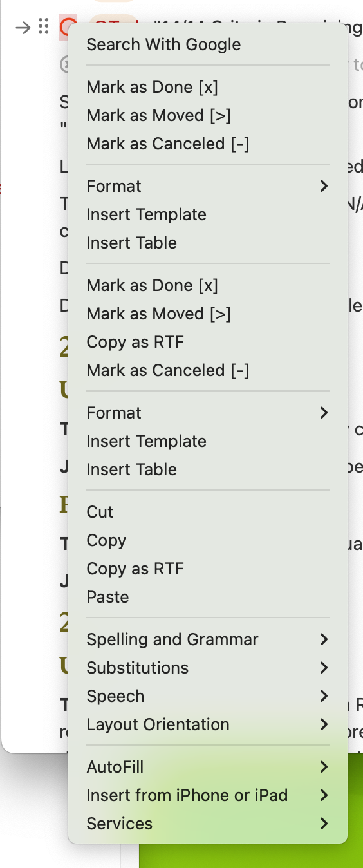This screenshot has width=363, height=868.
Task: Expand the Spelling and Grammar submenu chevron
Action: (324, 639)
